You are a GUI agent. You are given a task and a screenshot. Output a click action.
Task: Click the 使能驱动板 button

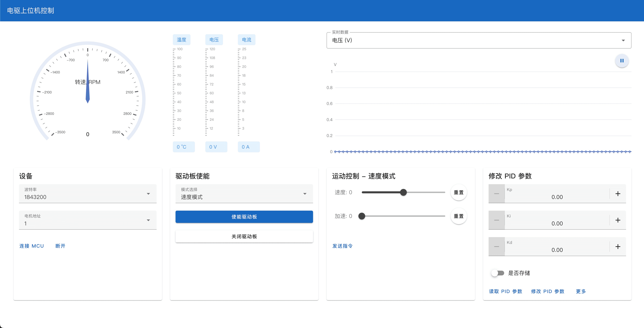point(244,217)
